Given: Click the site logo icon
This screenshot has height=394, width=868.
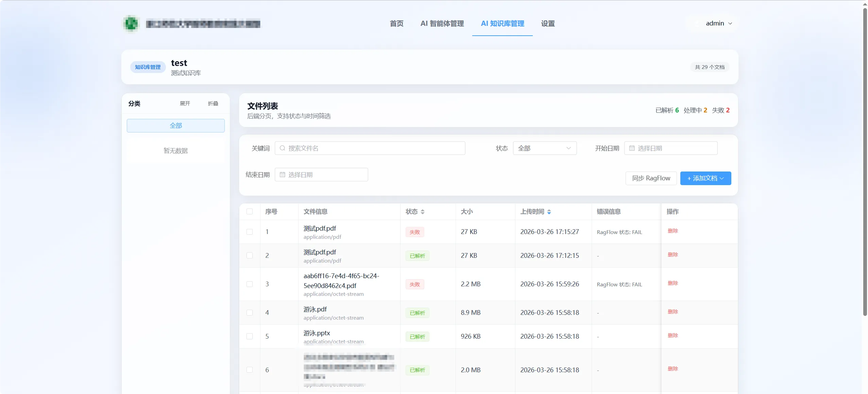Looking at the screenshot, I should pyautogui.click(x=131, y=24).
